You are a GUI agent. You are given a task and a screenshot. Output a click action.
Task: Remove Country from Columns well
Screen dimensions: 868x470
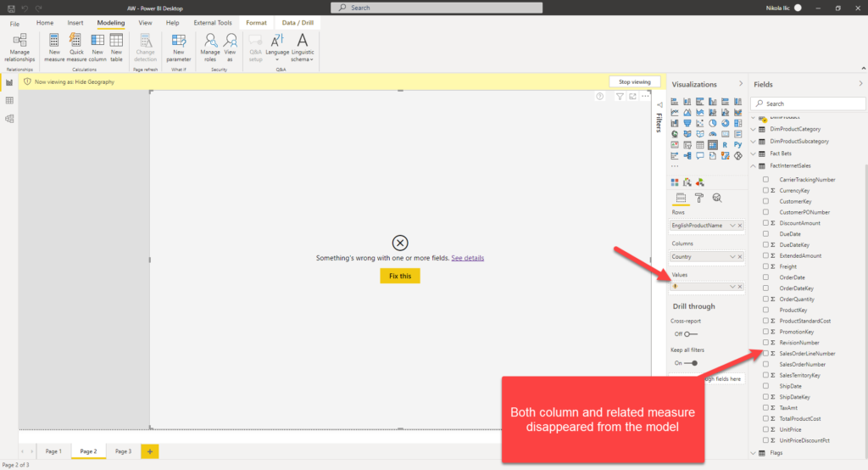point(740,256)
